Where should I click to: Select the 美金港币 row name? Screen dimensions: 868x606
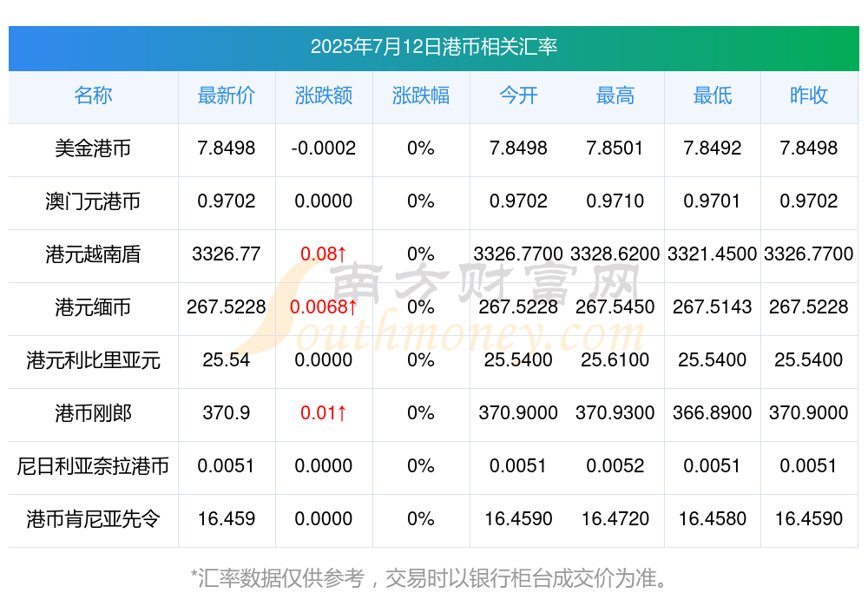pyautogui.click(x=93, y=148)
